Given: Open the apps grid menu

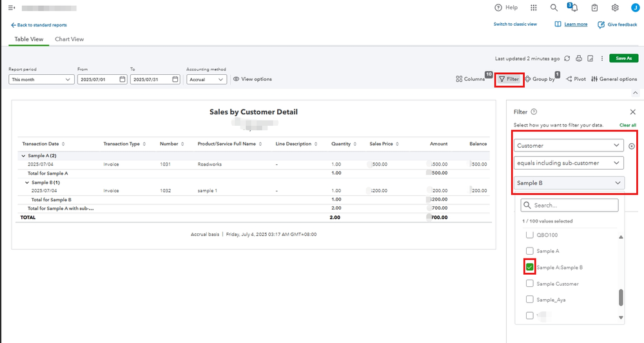Looking at the screenshot, I should point(534,8).
